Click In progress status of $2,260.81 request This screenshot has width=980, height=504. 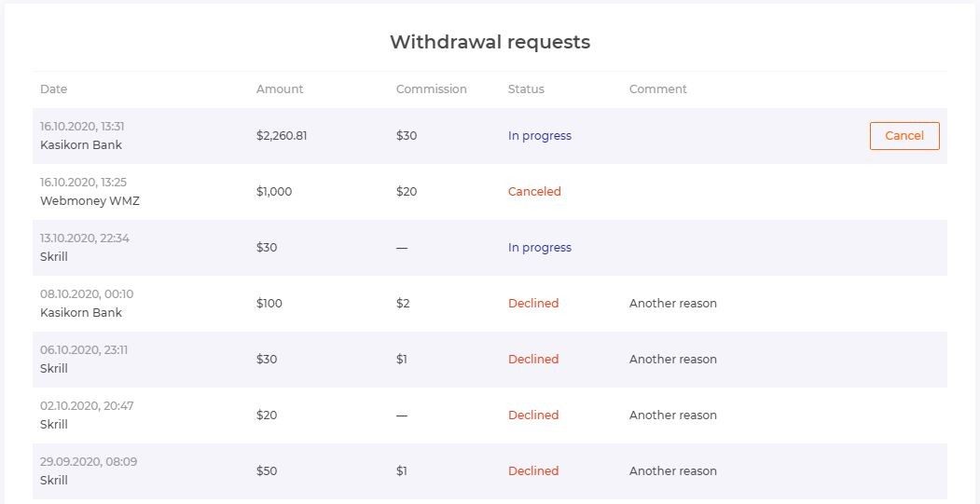pos(539,136)
